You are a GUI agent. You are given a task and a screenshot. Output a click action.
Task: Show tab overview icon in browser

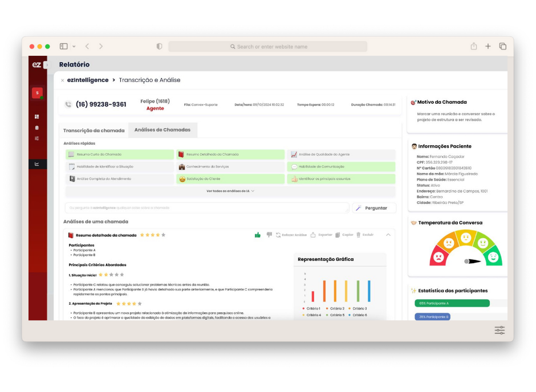(x=502, y=46)
